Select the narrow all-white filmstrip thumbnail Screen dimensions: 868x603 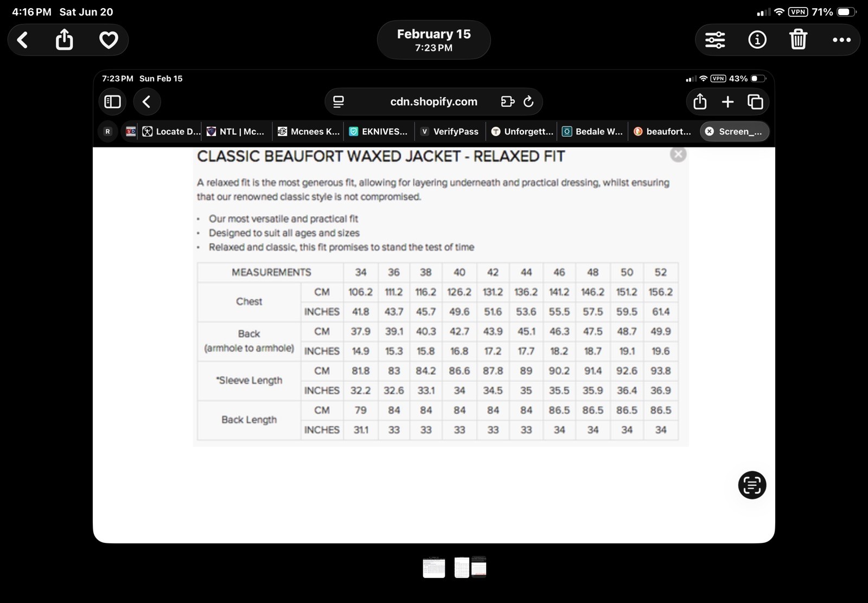click(462, 568)
